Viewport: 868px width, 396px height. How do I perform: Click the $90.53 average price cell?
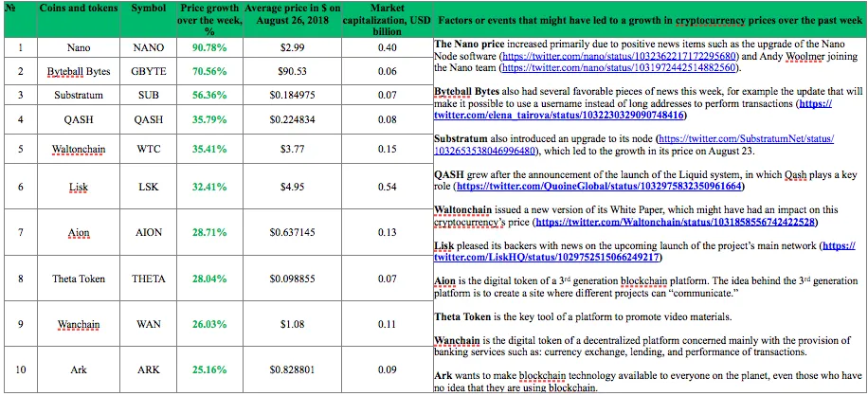click(292, 71)
